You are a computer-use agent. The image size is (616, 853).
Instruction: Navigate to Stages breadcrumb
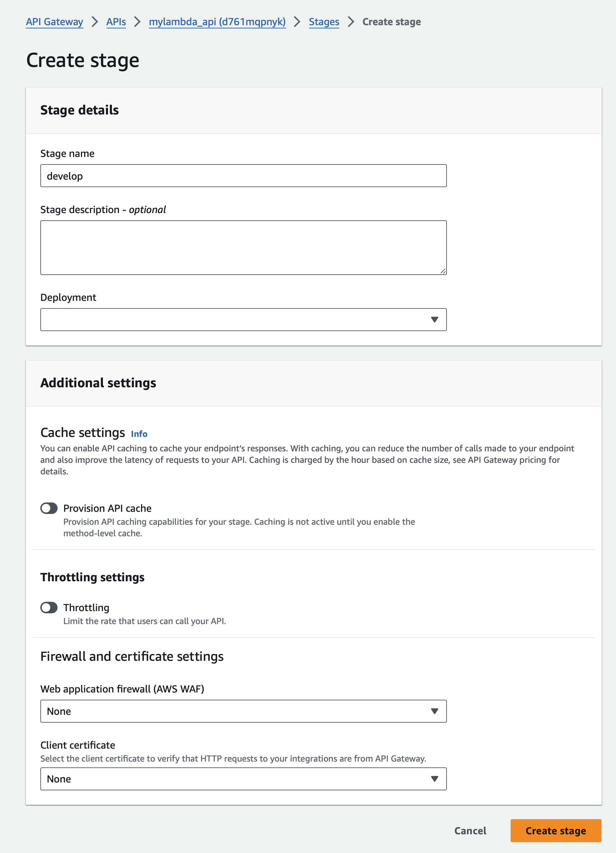coord(324,22)
